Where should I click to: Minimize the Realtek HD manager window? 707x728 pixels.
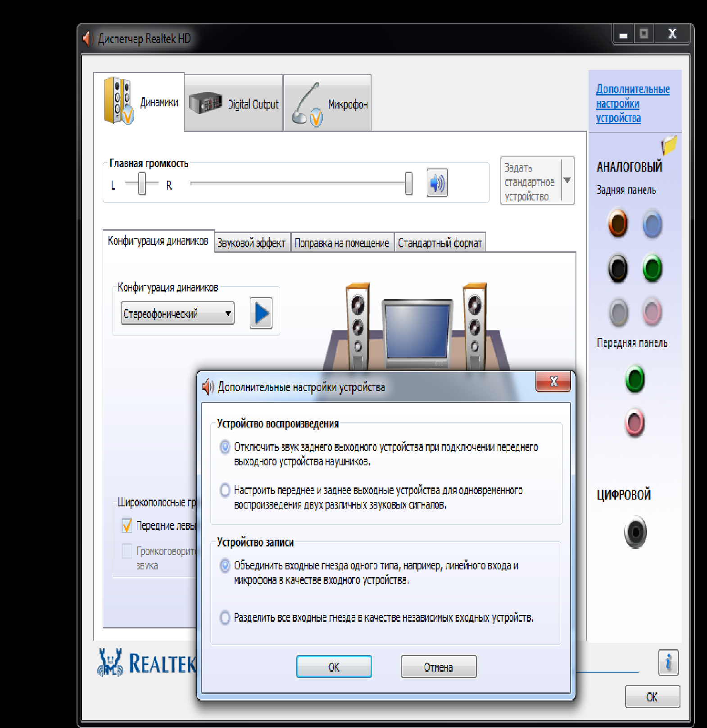pos(624,34)
